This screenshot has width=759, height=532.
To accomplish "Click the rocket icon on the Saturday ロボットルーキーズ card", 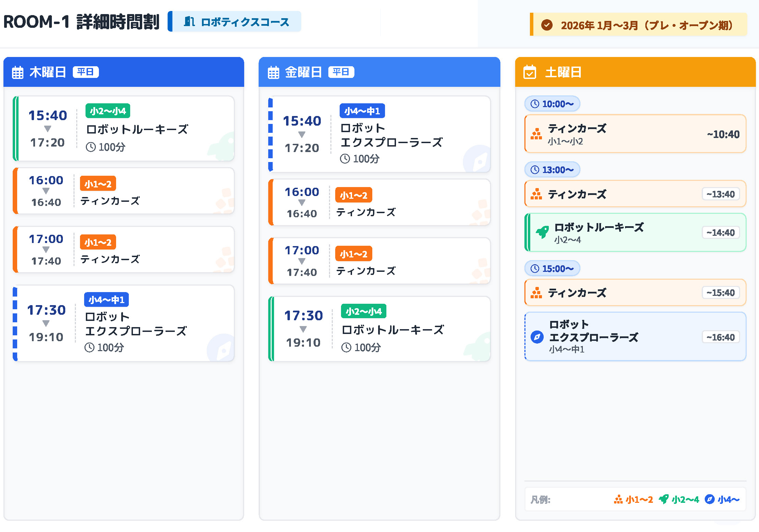I will coord(543,232).
